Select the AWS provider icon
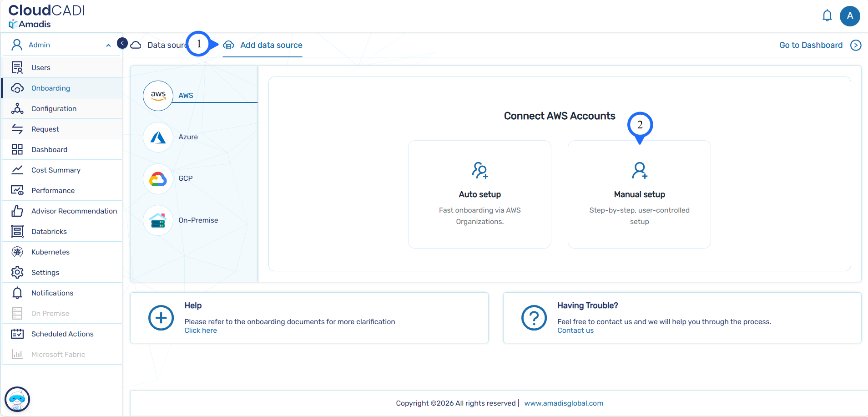This screenshot has height=417, width=868. (x=158, y=96)
